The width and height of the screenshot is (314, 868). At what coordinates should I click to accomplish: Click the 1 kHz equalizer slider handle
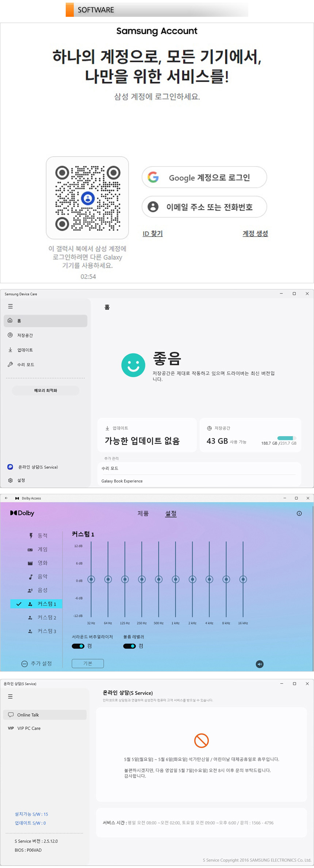(x=176, y=579)
